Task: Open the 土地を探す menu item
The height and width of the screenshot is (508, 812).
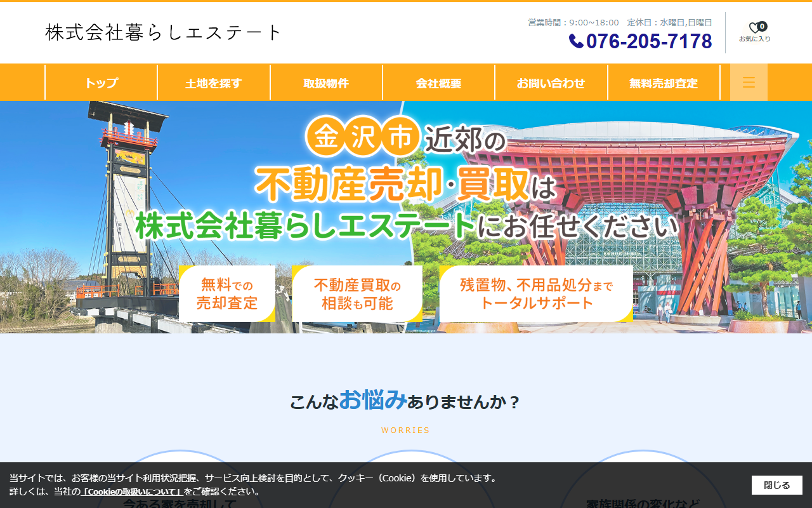Action: point(214,83)
